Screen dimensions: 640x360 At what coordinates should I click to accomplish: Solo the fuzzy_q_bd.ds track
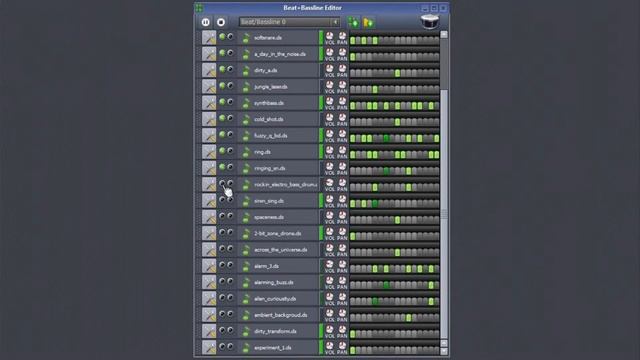(230, 135)
